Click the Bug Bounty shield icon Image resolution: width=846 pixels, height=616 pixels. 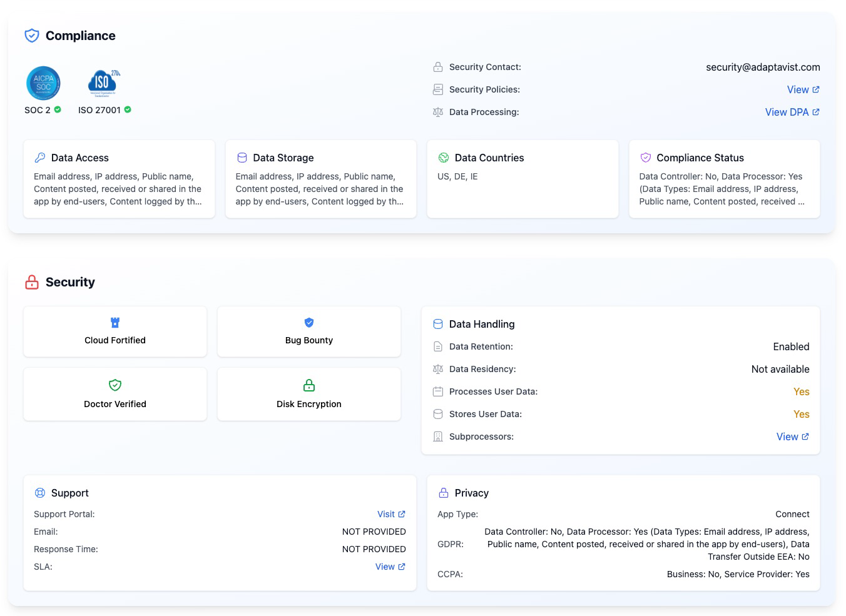coord(309,323)
